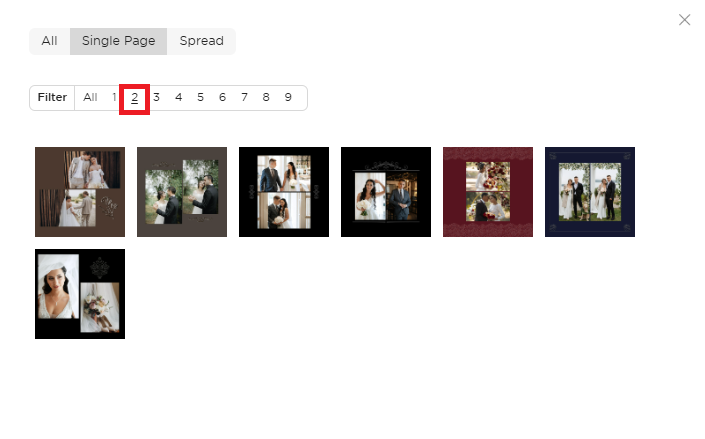705x439 pixels.
Task: Choose the brown wood-background layout thumbnail
Action: [80, 192]
